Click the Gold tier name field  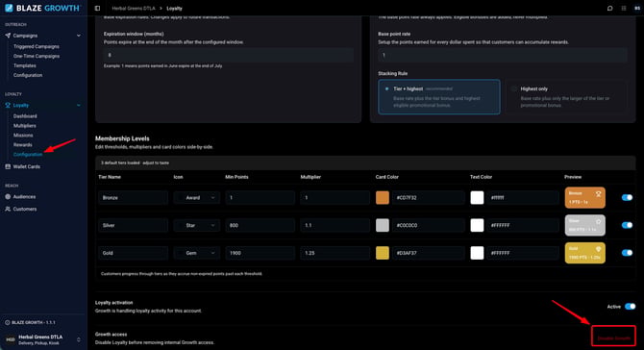point(133,253)
